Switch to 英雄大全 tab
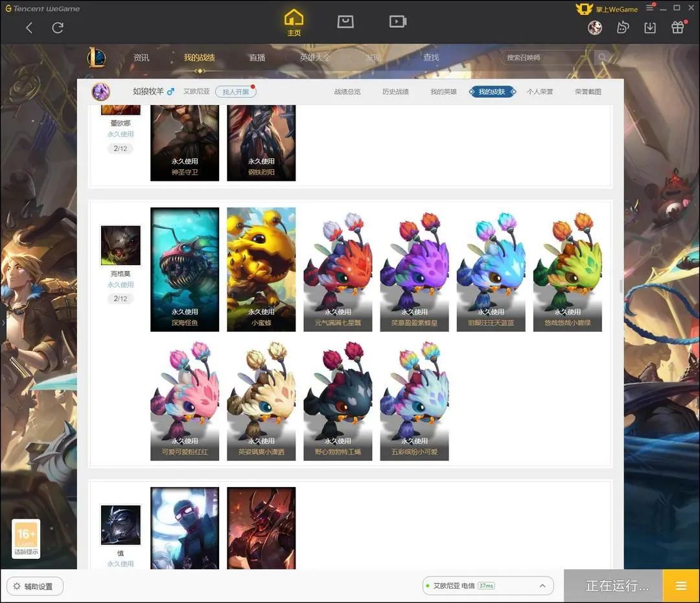Screen dimensions: 700x603 (x=315, y=58)
